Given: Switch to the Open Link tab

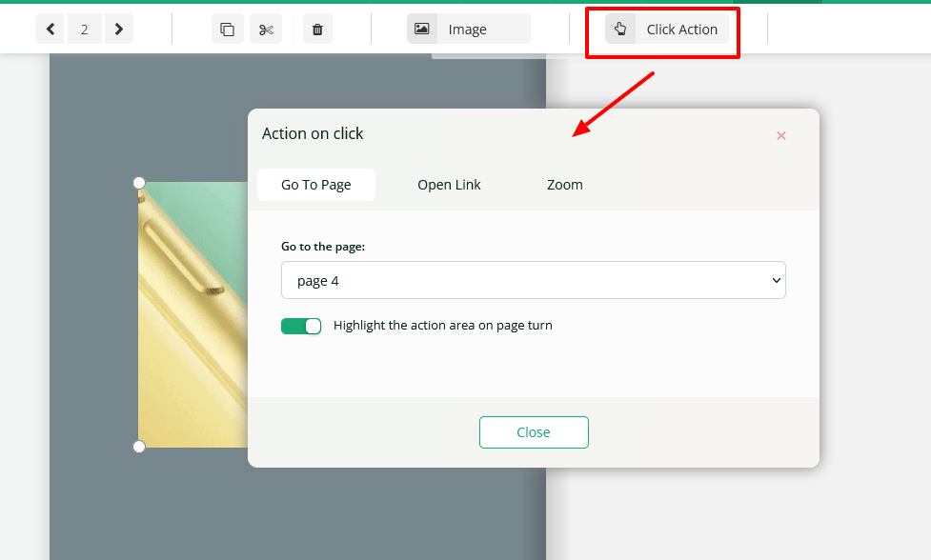Looking at the screenshot, I should 449,185.
